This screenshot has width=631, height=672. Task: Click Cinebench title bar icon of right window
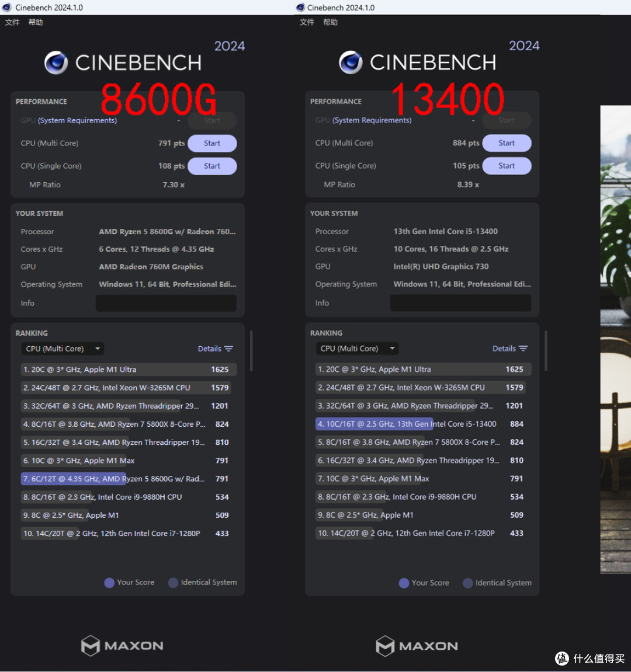click(x=300, y=7)
